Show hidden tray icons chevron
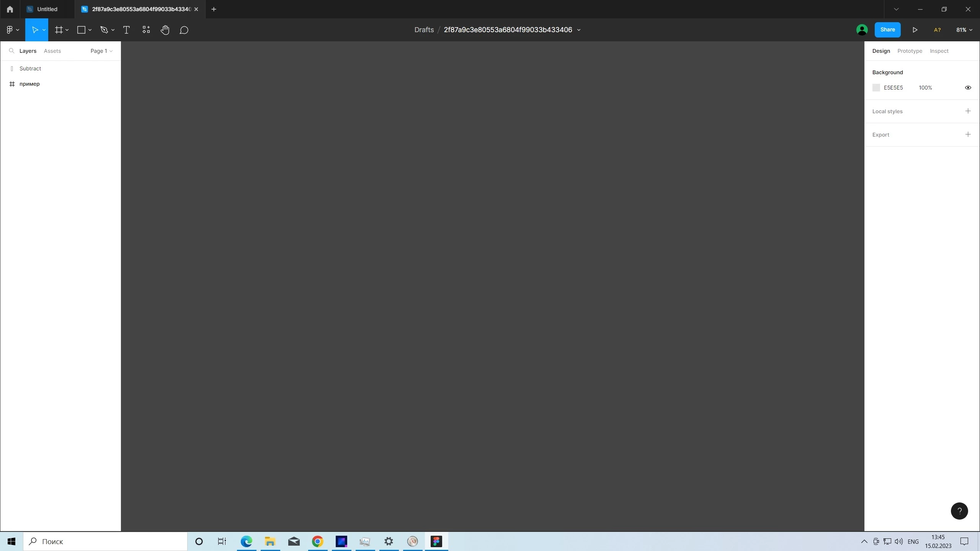The height and width of the screenshot is (551, 980). coord(864,541)
